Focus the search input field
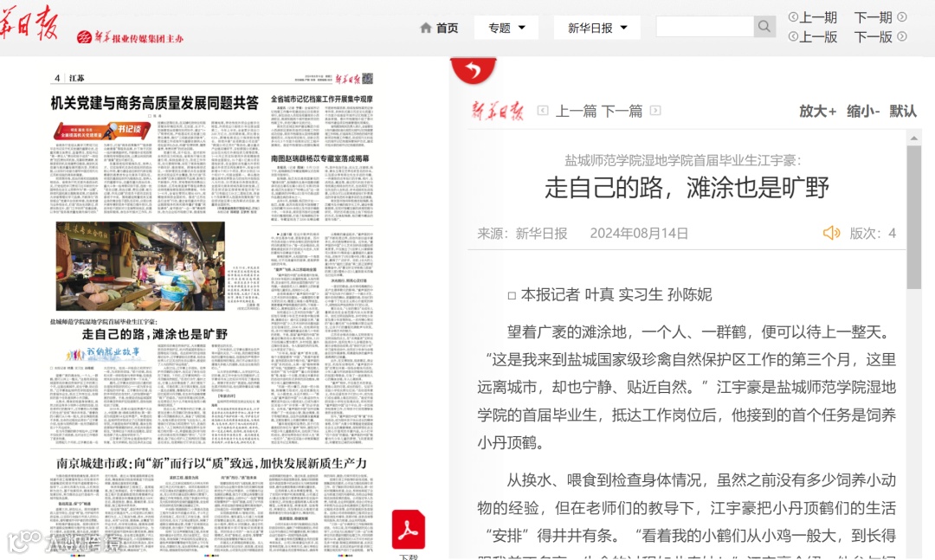This screenshot has height=560, width=935. [x=705, y=26]
